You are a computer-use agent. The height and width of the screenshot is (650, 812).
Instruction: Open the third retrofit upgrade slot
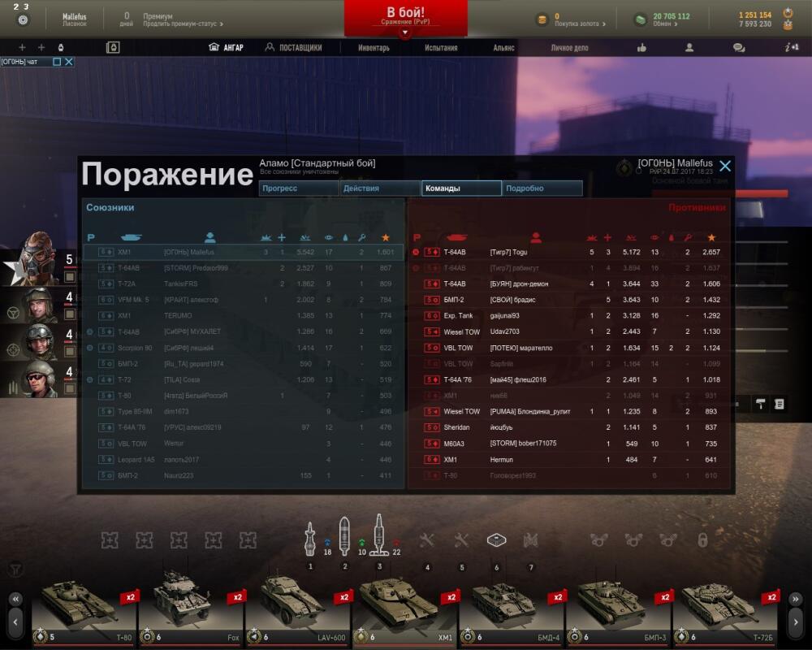pyautogui.click(x=179, y=540)
